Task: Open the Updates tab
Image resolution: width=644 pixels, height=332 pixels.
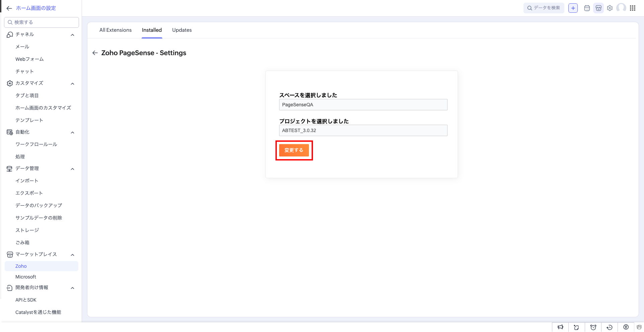Action: pyautogui.click(x=182, y=30)
